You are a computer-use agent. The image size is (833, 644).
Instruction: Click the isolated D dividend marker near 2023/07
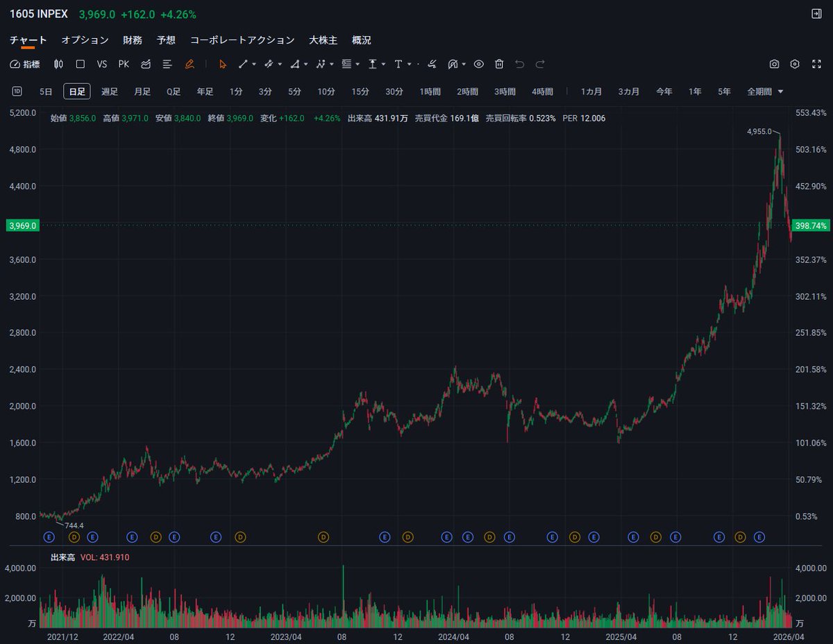click(x=323, y=537)
